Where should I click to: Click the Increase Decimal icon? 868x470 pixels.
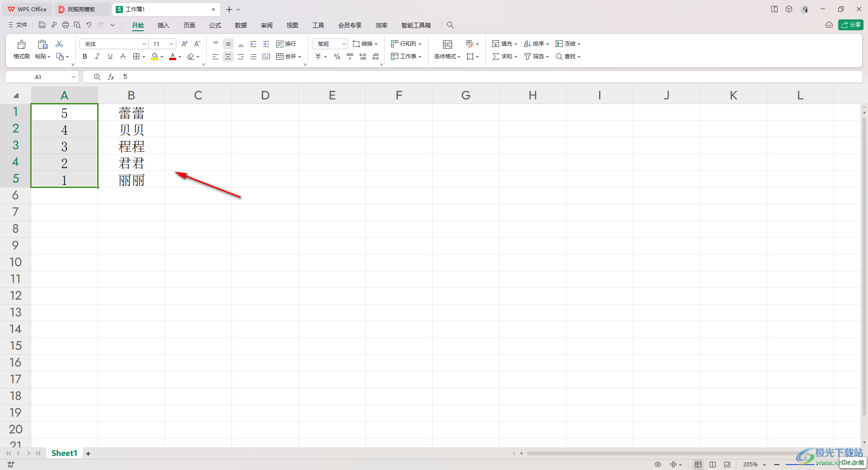tap(363, 56)
